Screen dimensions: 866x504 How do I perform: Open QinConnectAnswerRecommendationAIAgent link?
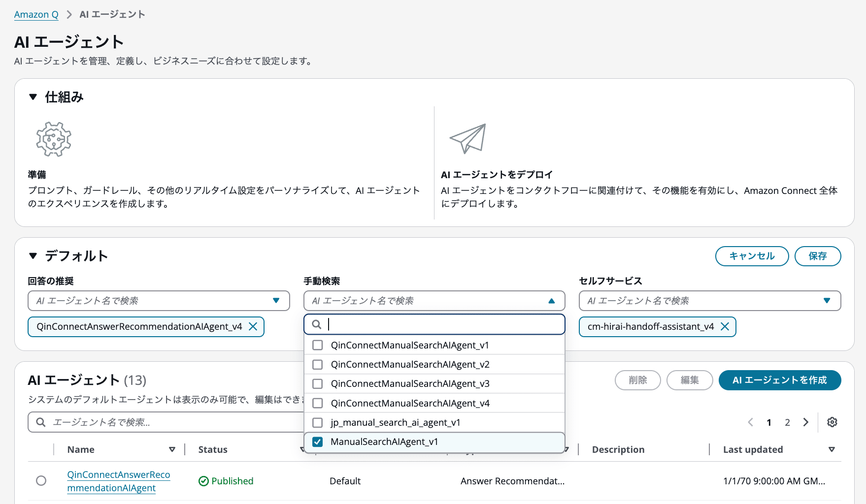point(118,481)
